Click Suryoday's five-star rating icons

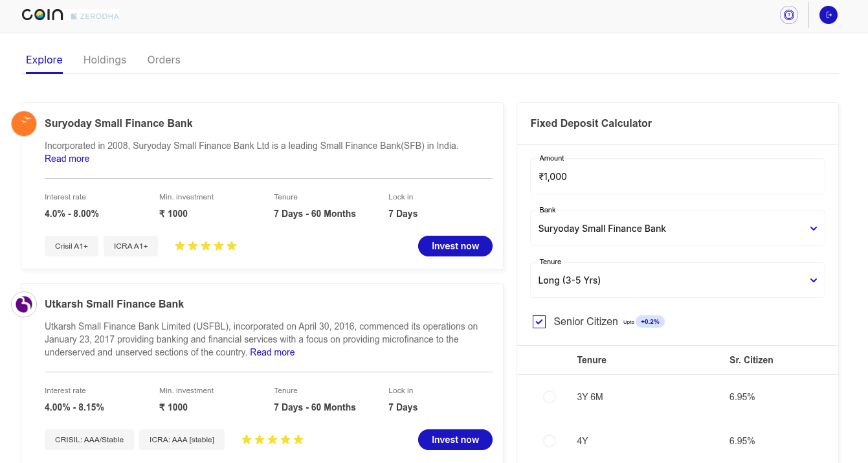(206, 246)
